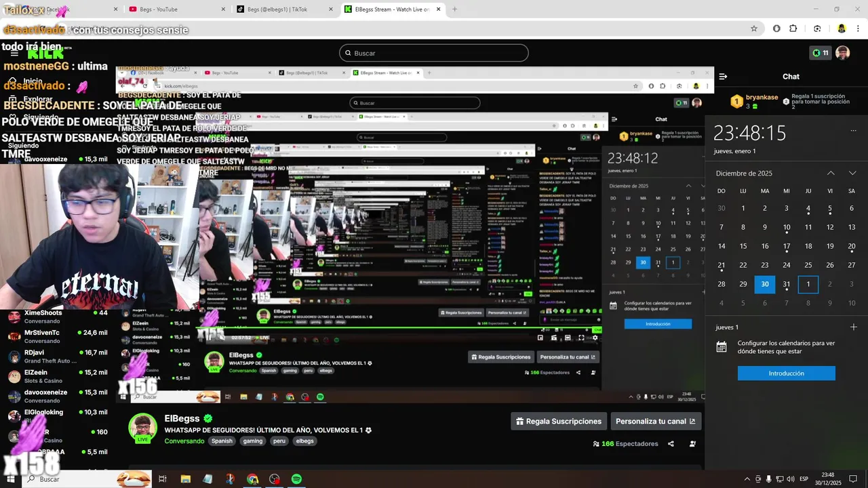This screenshot has height=488, width=868.
Task: Click the jueves, enero 1 date label
Action: 734,151
